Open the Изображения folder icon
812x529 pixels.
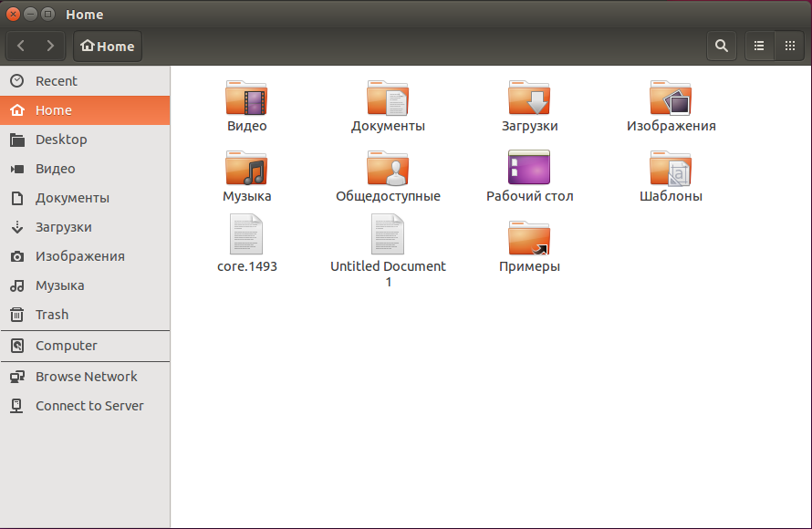[x=671, y=98]
